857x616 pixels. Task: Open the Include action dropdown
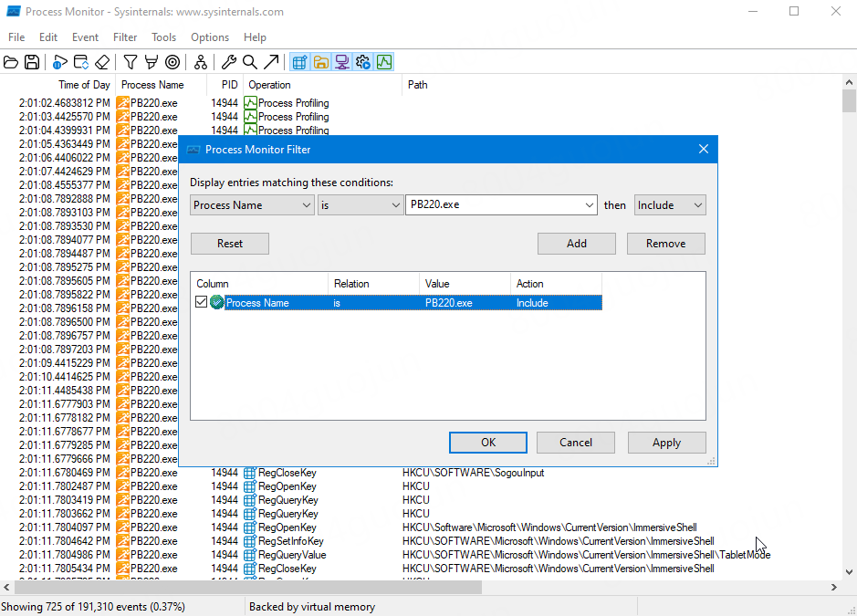tap(670, 205)
